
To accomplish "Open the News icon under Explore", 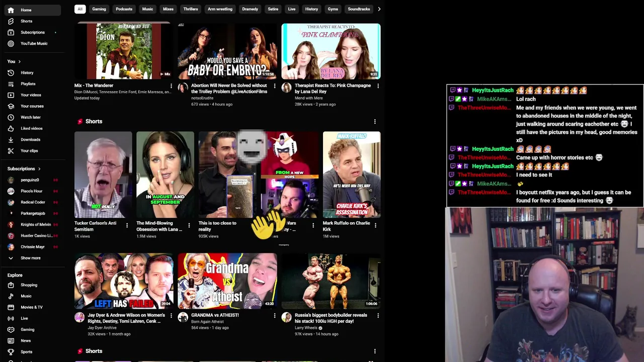I will pos(11,340).
